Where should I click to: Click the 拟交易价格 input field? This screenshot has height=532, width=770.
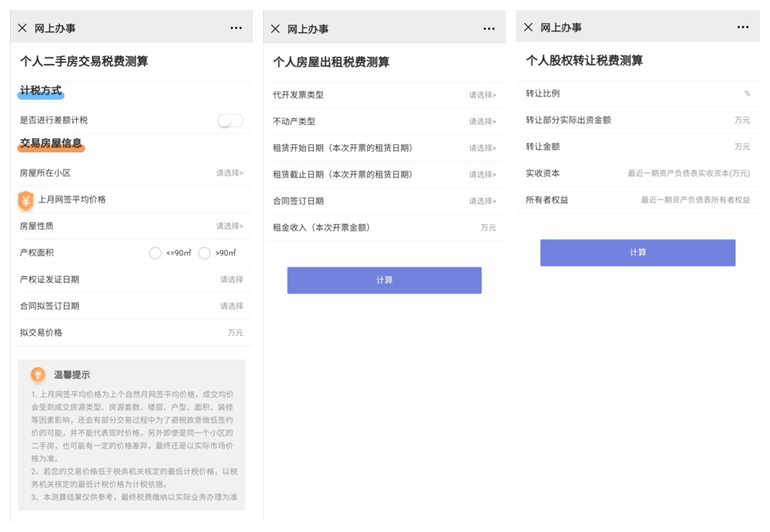200,332
